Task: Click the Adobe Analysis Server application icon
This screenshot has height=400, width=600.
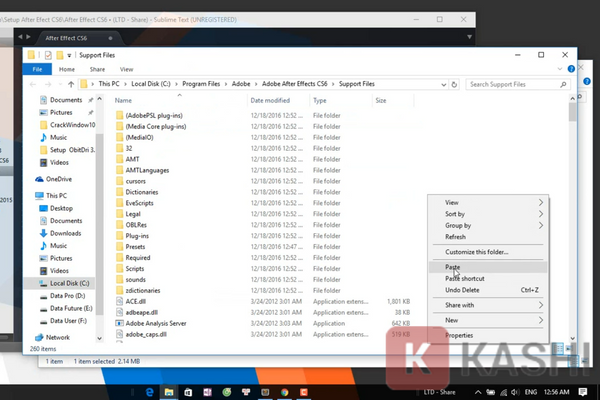Action: [120, 324]
